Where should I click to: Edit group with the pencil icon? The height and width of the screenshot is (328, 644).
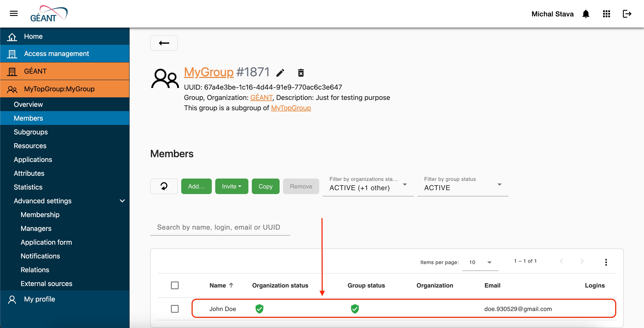pos(280,73)
